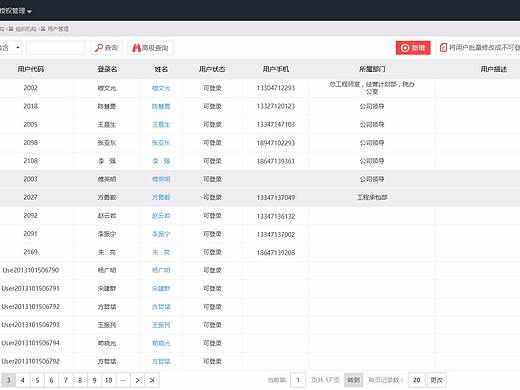The width and height of the screenshot is (520, 390).
Task: Go to page 6
Action: 51,380
